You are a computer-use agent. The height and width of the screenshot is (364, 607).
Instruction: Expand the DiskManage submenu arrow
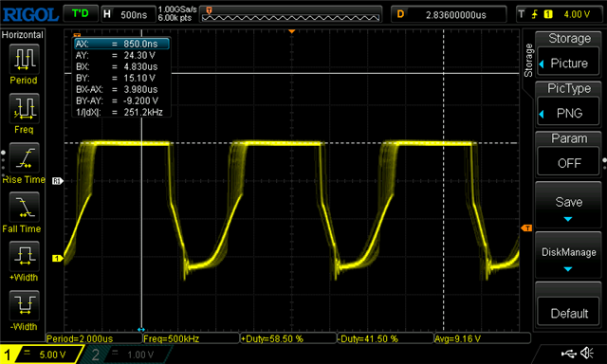pyautogui.click(x=568, y=269)
